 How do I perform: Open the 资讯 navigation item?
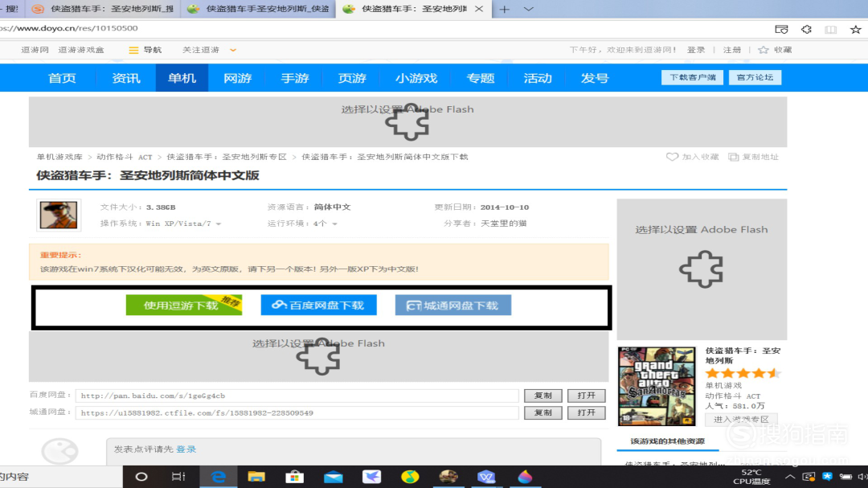126,78
